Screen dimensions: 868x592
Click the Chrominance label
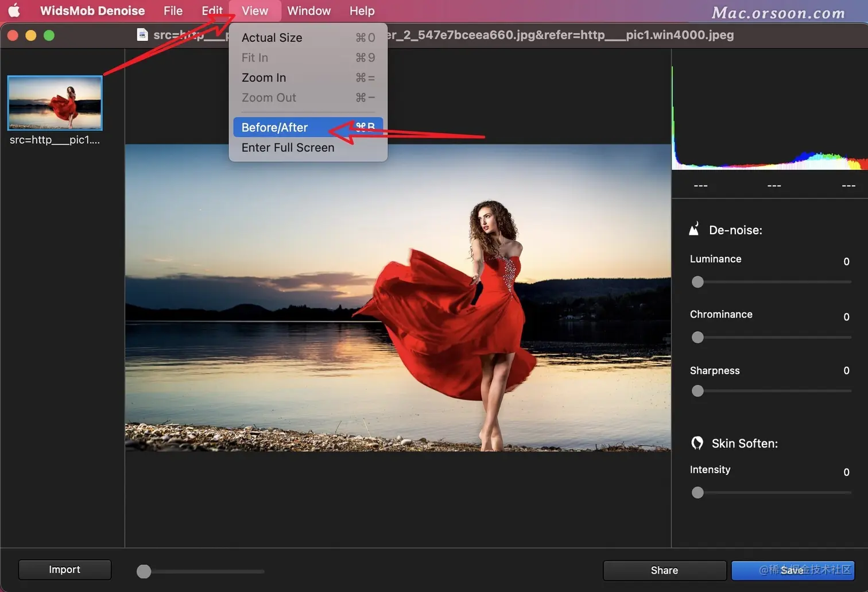[x=721, y=314]
